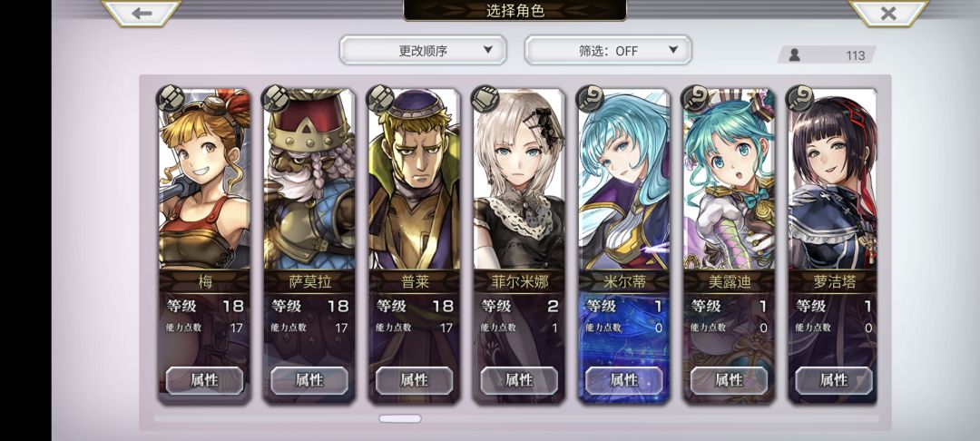980x441 pixels.
Task: Click the swirl class icon on 米尔蒂's card
Action: (x=590, y=98)
